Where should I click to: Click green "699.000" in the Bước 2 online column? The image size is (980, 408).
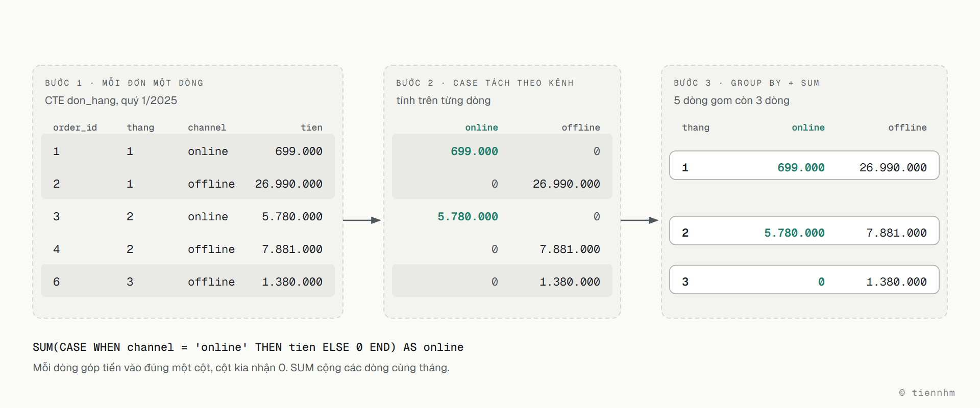point(474,151)
